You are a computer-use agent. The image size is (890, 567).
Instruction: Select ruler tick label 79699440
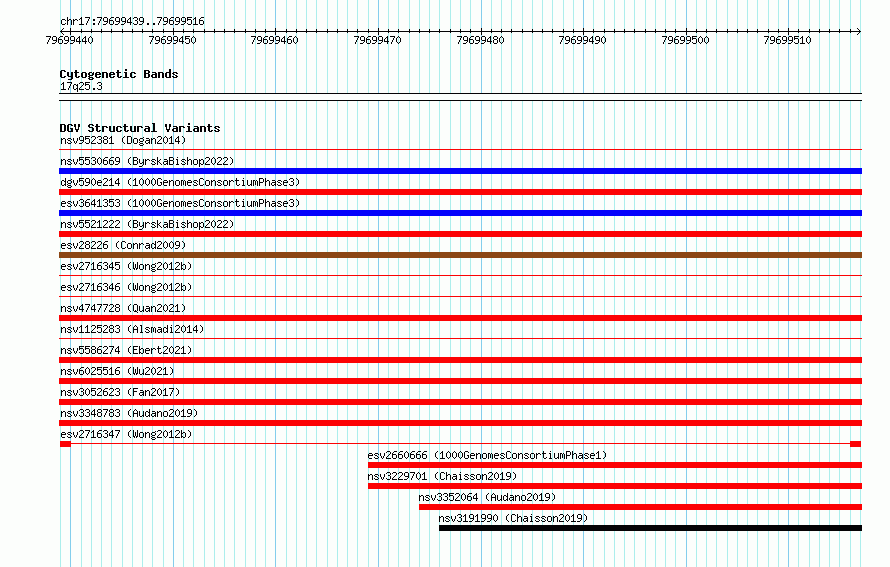(69, 40)
